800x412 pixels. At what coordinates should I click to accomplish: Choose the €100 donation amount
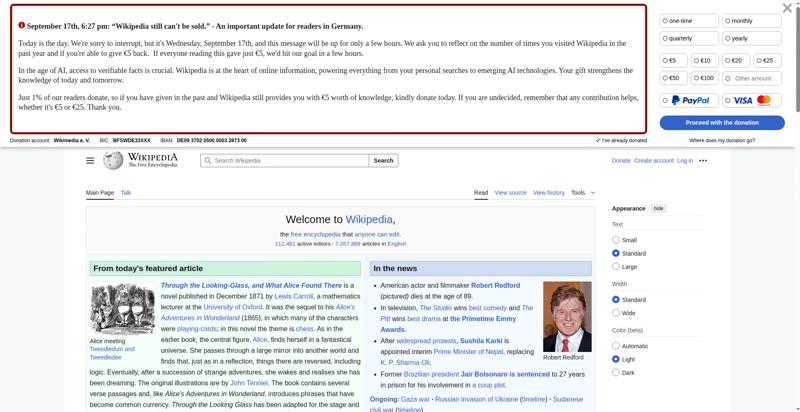(705, 78)
